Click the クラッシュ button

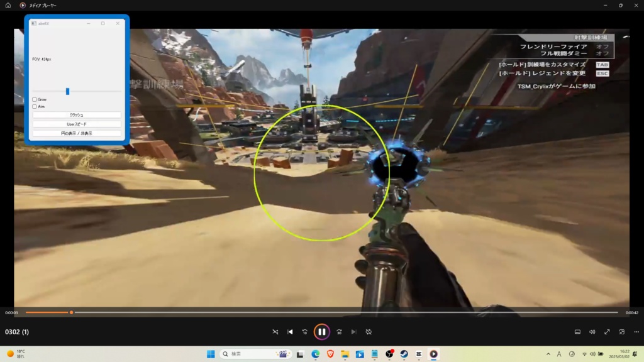[x=77, y=115]
